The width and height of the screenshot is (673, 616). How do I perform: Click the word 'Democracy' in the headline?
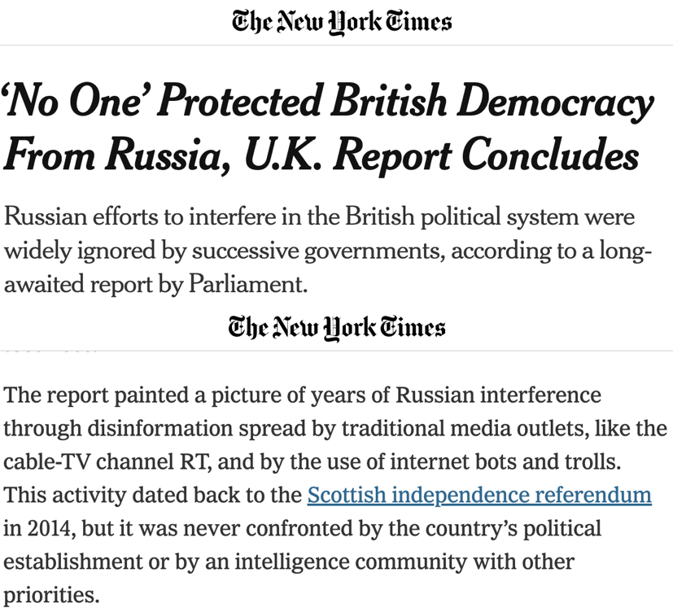555,102
